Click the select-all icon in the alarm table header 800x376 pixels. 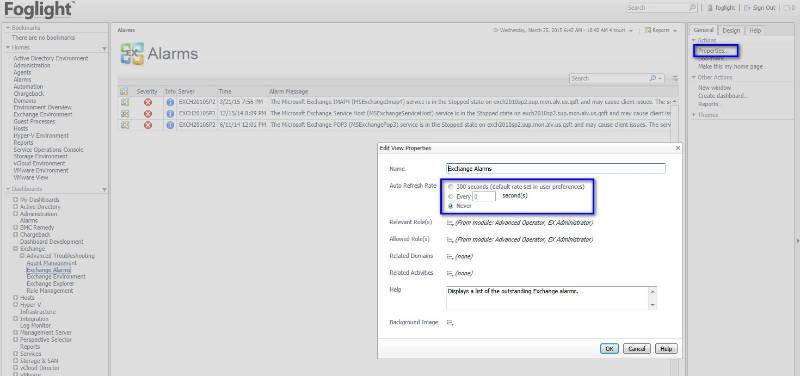click(123, 91)
